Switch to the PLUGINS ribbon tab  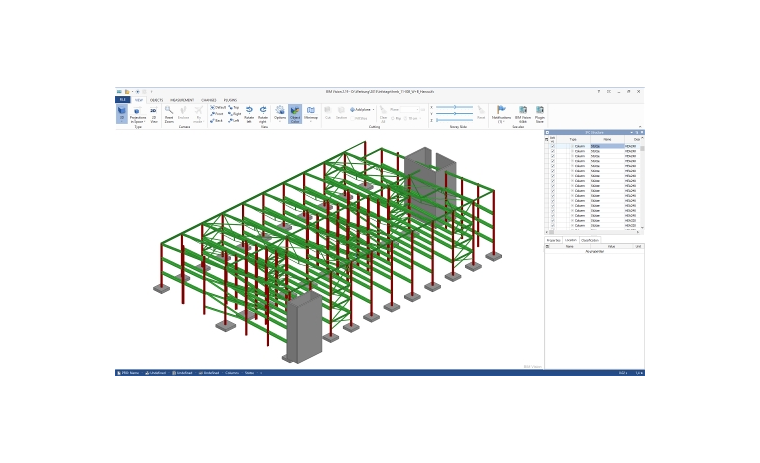click(x=230, y=100)
